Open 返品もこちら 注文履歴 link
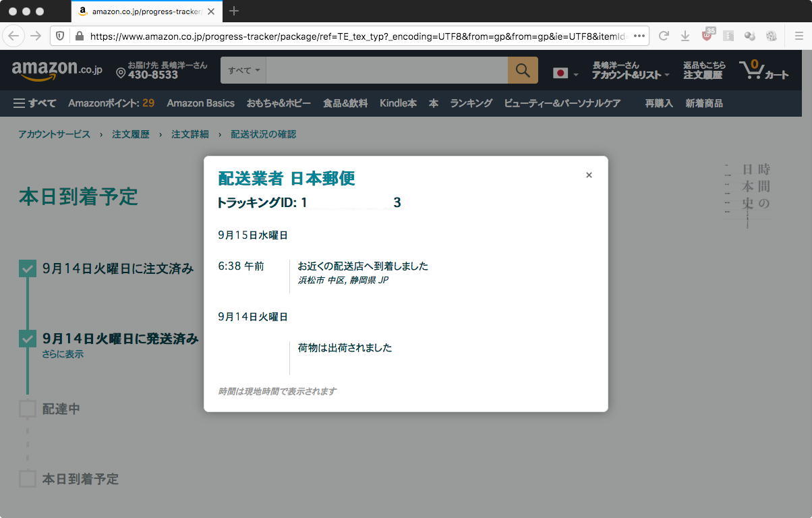The height and width of the screenshot is (518, 812). coord(704,70)
